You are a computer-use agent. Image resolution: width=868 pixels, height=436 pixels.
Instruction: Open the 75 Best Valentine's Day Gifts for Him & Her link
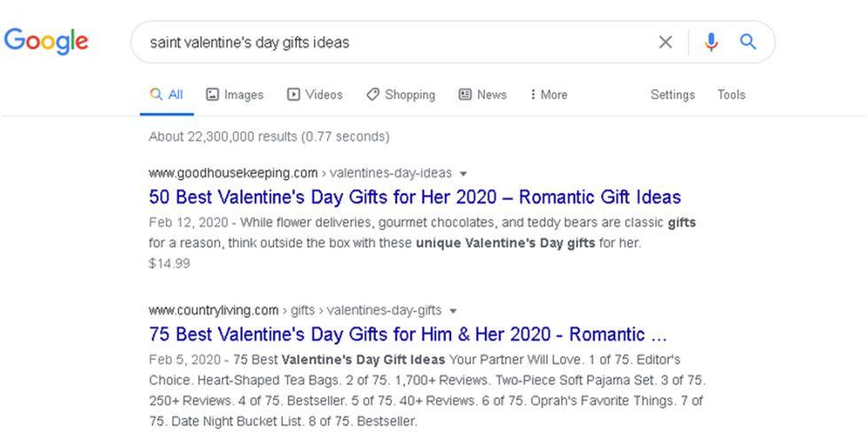pos(408,334)
